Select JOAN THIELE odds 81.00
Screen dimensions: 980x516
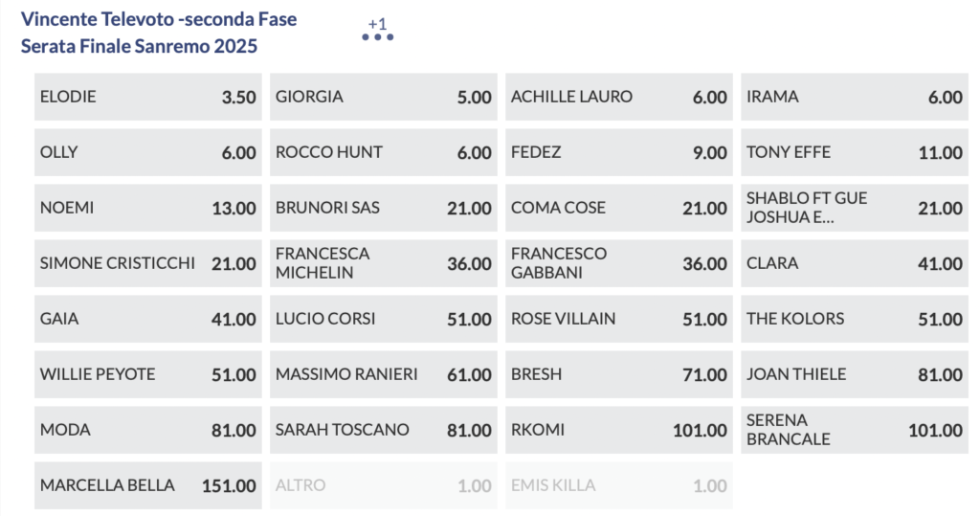[x=854, y=374]
